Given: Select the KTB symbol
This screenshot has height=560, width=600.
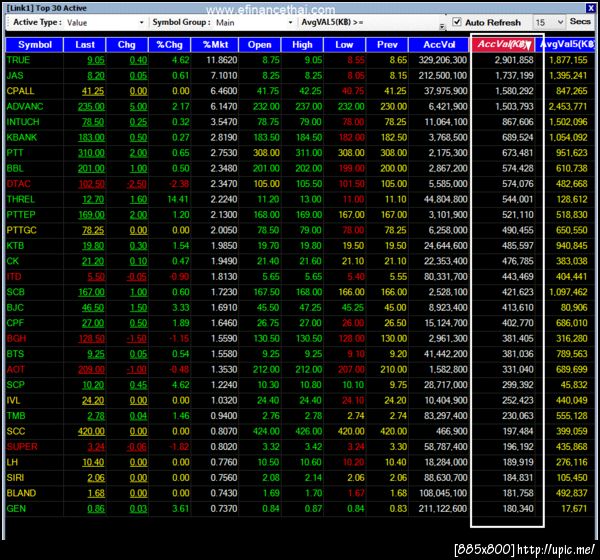Looking at the screenshot, I should pyautogui.click(x=15, y=246).
